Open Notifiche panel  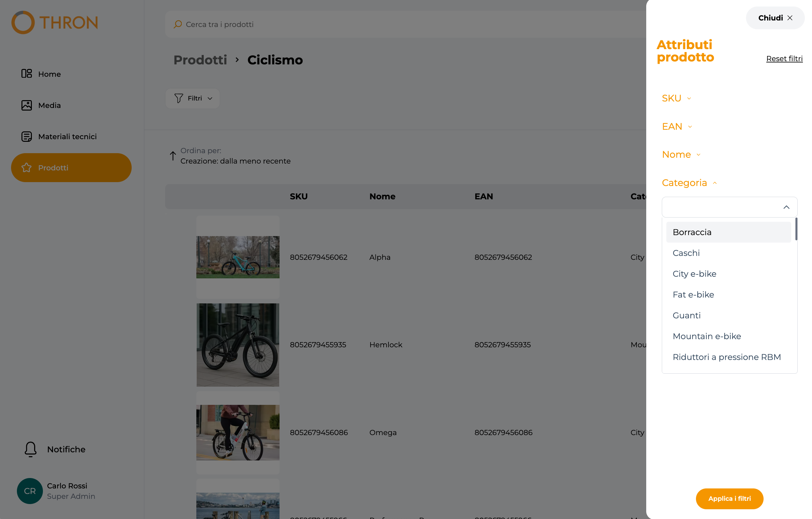[55, 449]
